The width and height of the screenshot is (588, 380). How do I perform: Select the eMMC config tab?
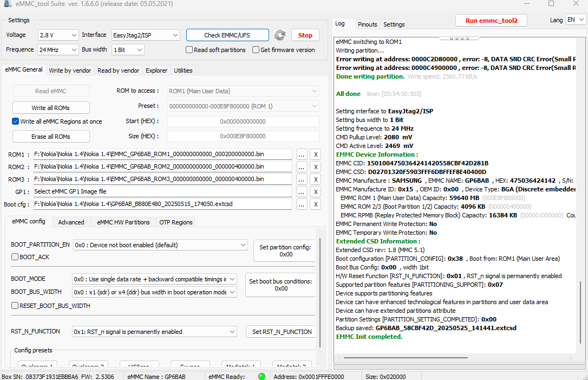pos(29,222)
